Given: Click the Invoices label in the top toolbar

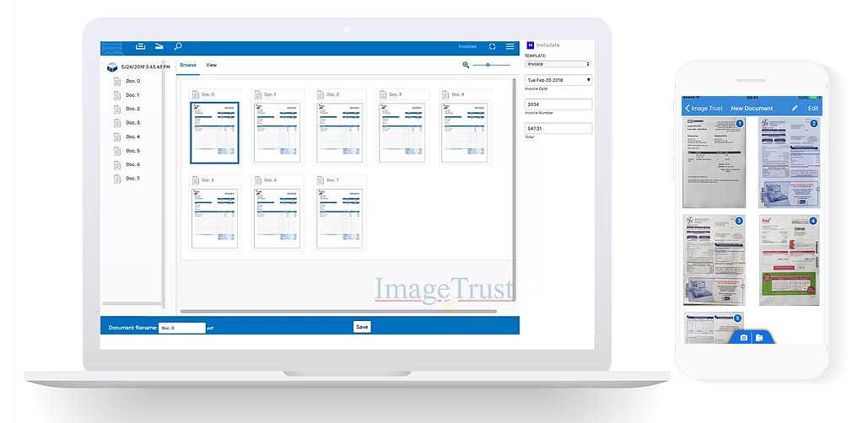Looking at the screenshot, I should (x=468, y=47).
